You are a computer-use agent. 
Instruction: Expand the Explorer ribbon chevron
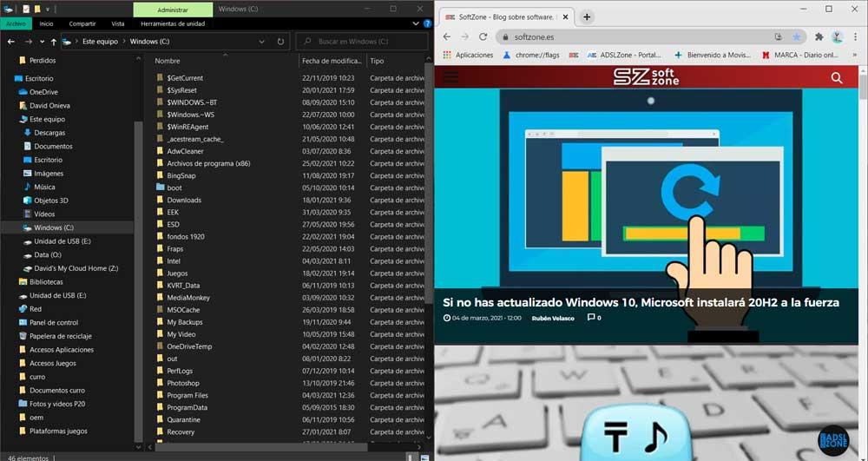pyautogui.click(x=416, y=23)
